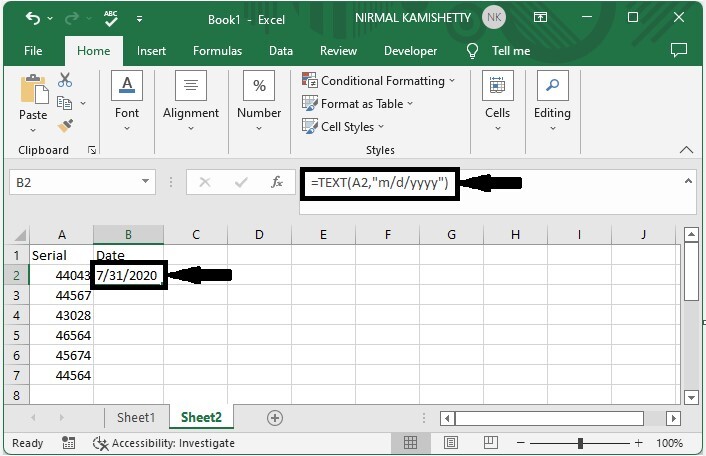Click the Name Box showing B2
The width and height of the screenshot is (706, 456).
tap(74, 182)
